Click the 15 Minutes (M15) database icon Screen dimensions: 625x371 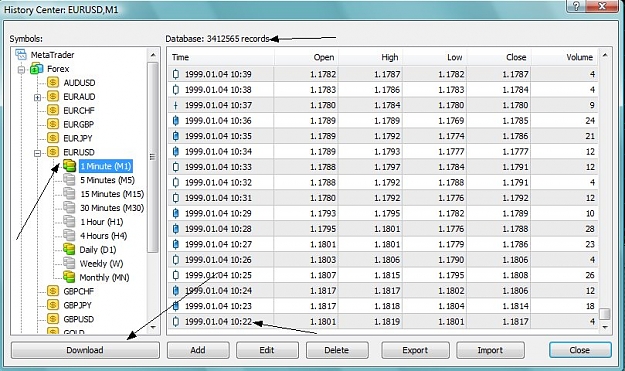click(x=69, y=194)
